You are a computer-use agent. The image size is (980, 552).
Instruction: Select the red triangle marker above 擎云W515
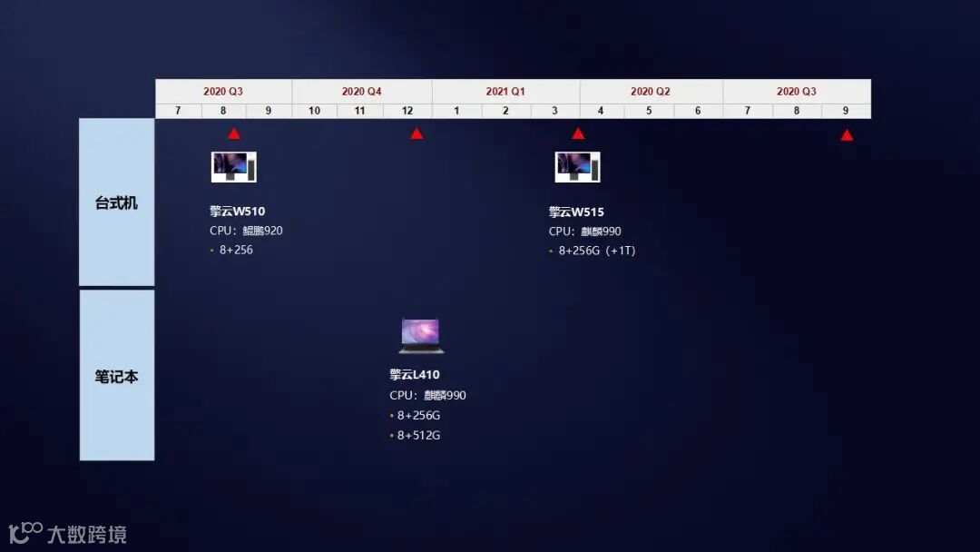point(578,133)
